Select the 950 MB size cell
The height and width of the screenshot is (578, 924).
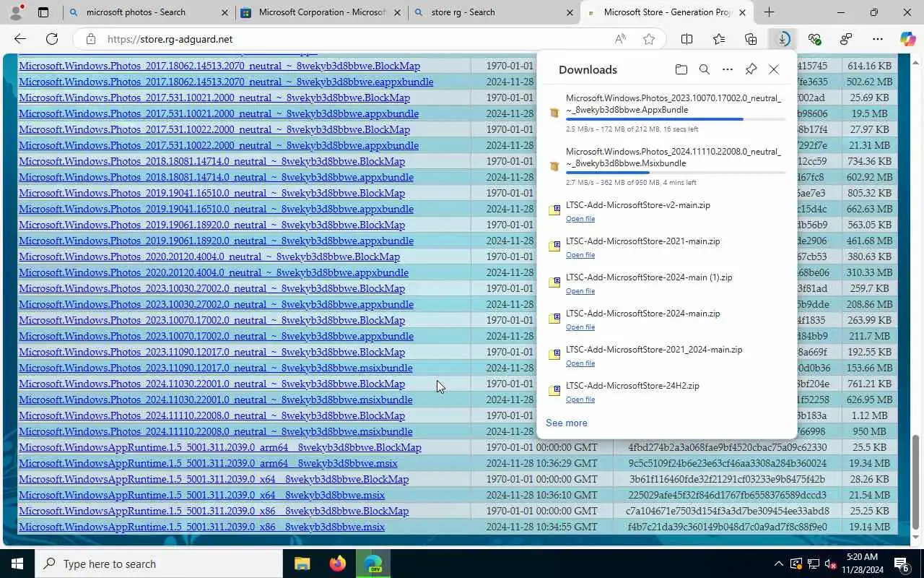click(869, 431)
